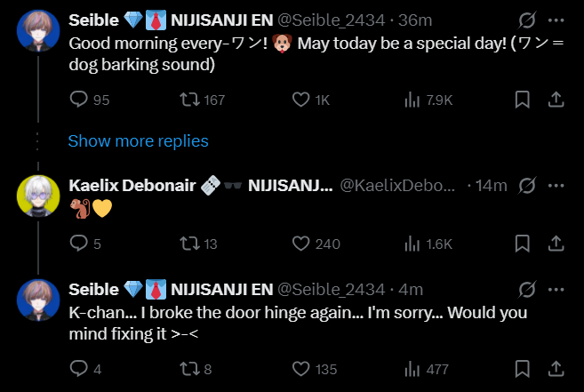Click Grok icon on first Seible tweet
This screenshot has height=392, width=584.
(525, 20)
